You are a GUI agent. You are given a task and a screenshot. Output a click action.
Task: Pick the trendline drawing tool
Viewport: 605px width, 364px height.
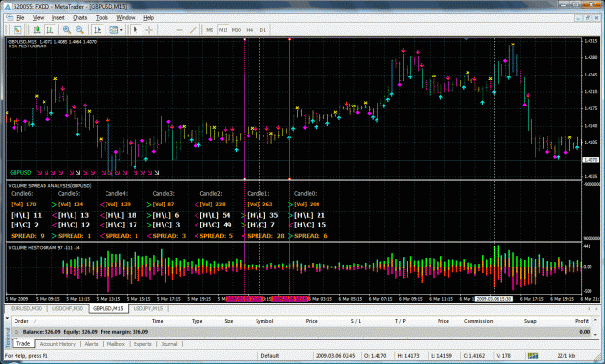tap(193, 30)
